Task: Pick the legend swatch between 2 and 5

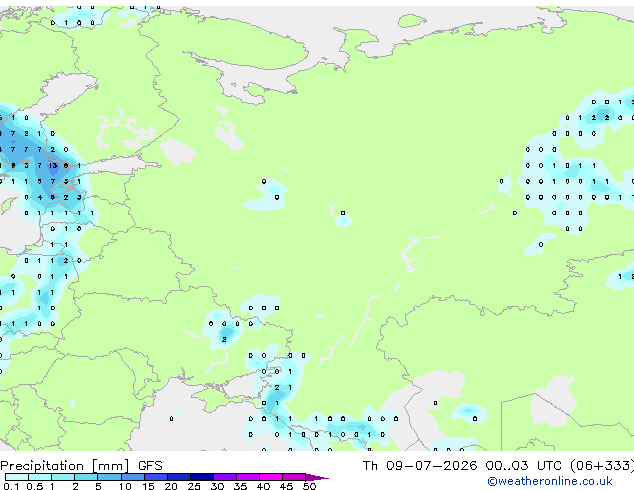Action: pos(86,477)
